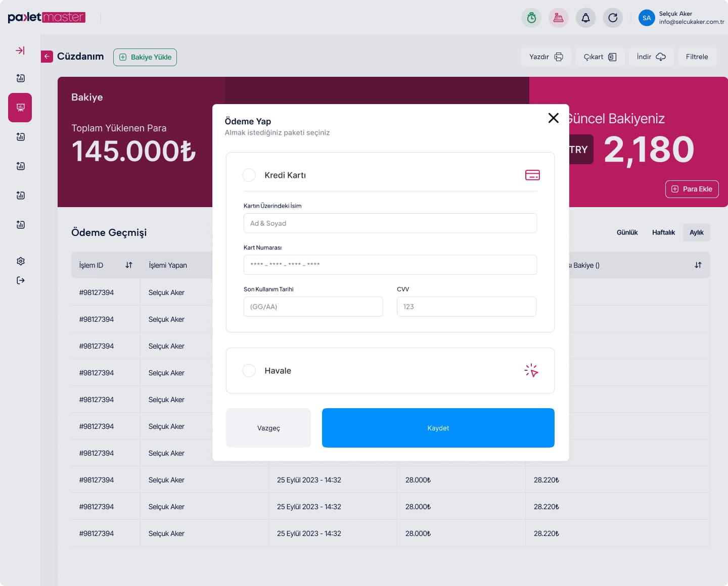Sort by İşlem ID arrows icon

click(129, 265)
